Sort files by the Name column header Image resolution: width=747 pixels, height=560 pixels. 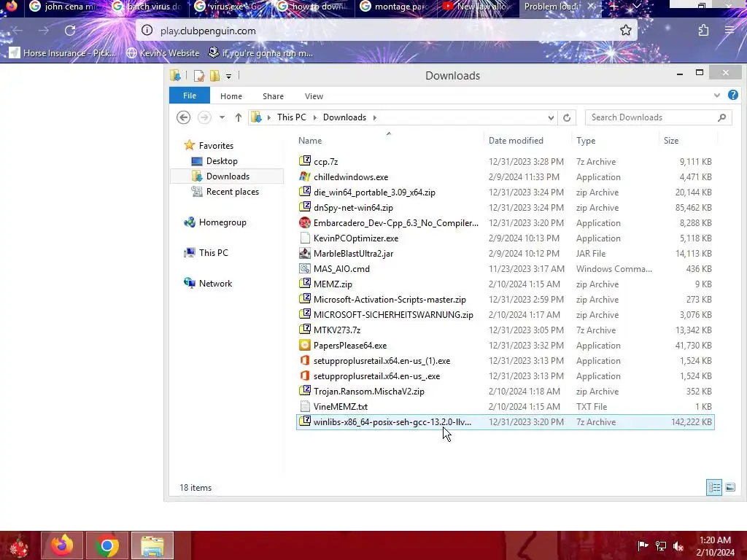310,141
